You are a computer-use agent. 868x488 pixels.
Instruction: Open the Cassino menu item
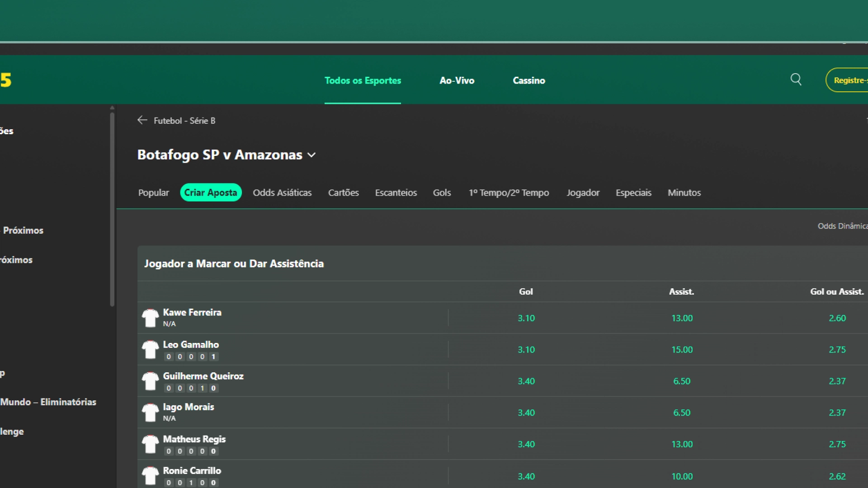tap(528, 80)
